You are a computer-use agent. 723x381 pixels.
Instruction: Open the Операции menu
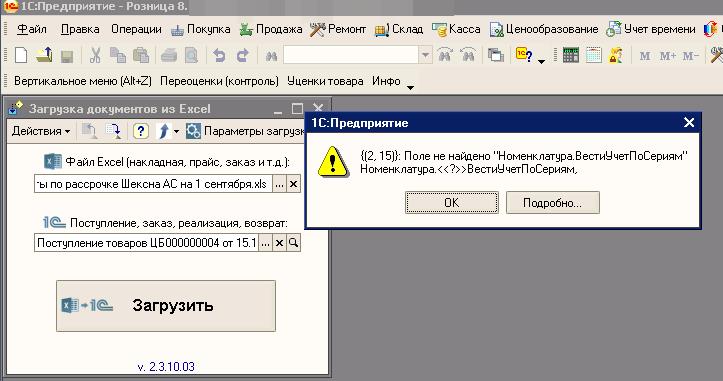point(136,29)
